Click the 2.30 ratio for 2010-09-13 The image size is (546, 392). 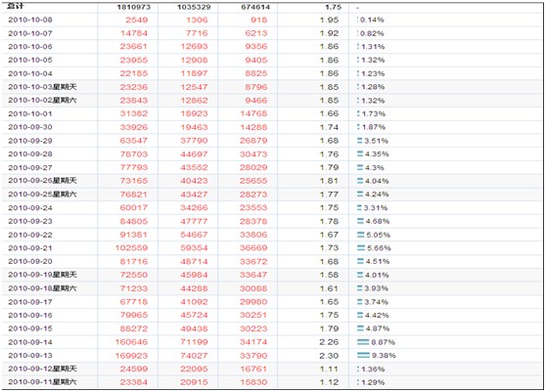tap(329, 356)
